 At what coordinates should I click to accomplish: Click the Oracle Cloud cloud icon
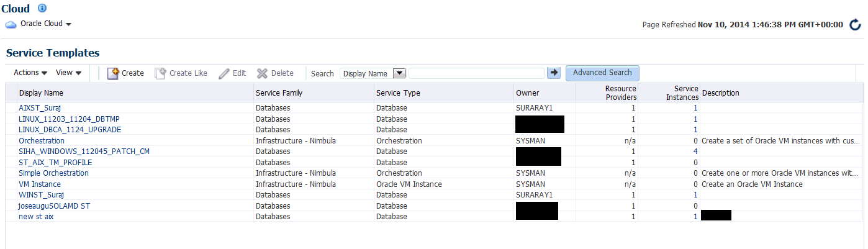pyautogui.click(x=11, y=24)
